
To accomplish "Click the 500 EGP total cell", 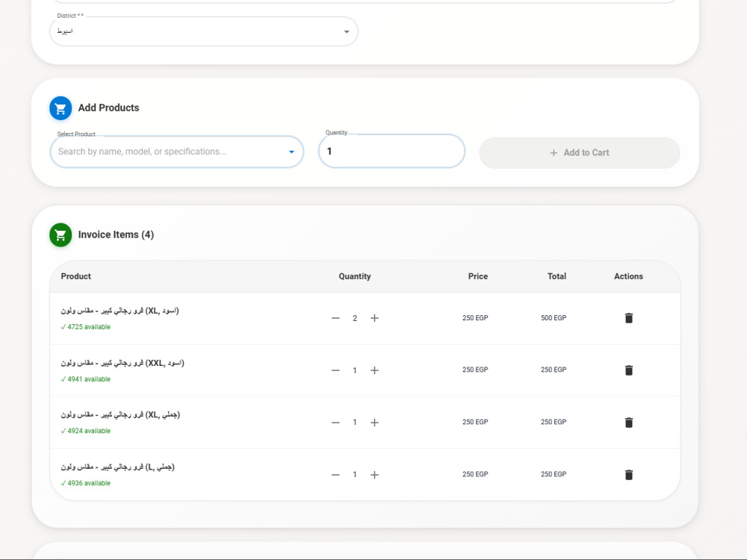I will [x=554, y=317].
